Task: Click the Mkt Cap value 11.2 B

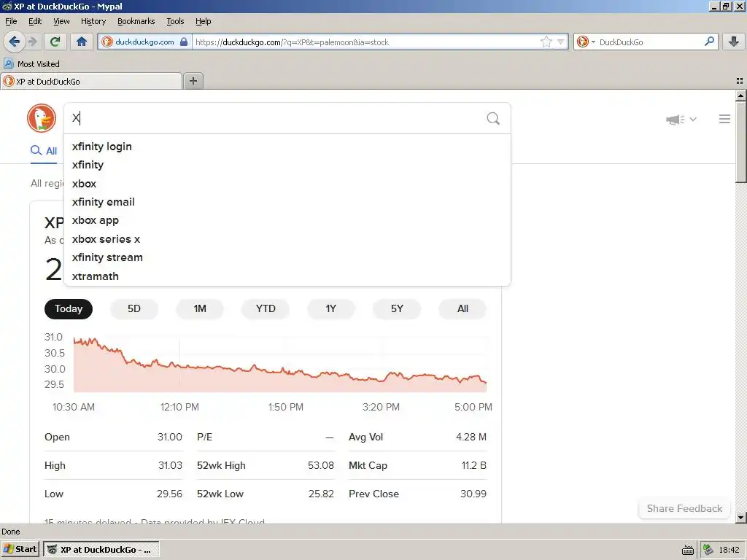Action: 474,465
